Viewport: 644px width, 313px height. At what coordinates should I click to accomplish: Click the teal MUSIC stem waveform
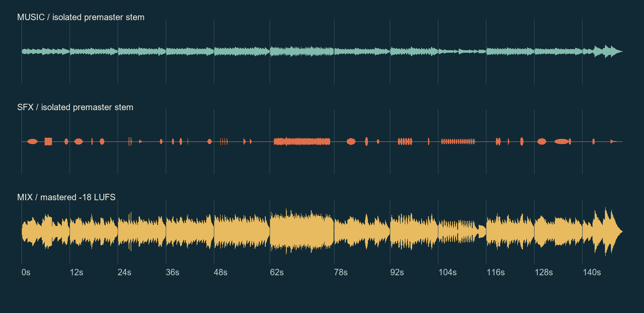click(x=322, y=51)
